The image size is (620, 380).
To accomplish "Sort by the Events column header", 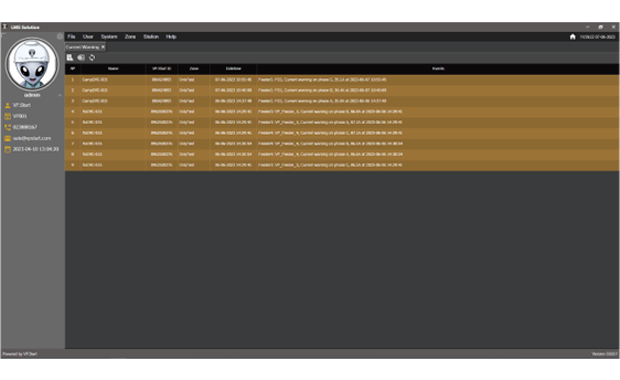I will click(438, 69).
